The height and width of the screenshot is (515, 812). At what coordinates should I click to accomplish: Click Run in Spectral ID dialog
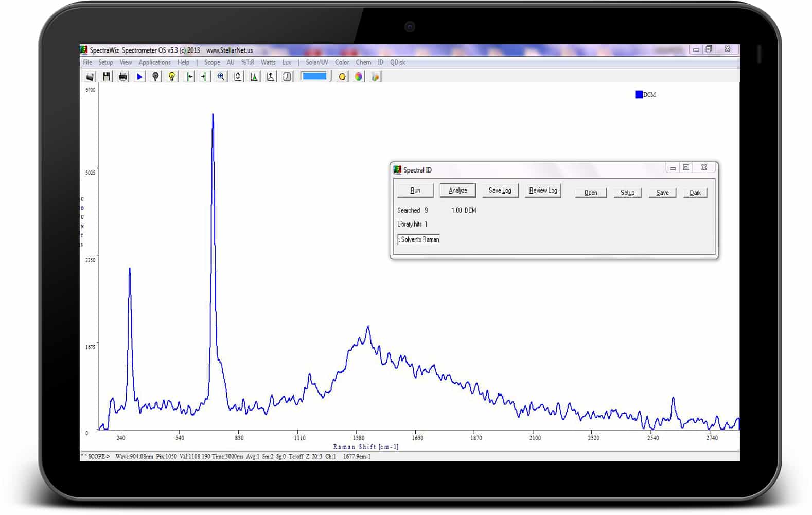(x=415, y=191)
